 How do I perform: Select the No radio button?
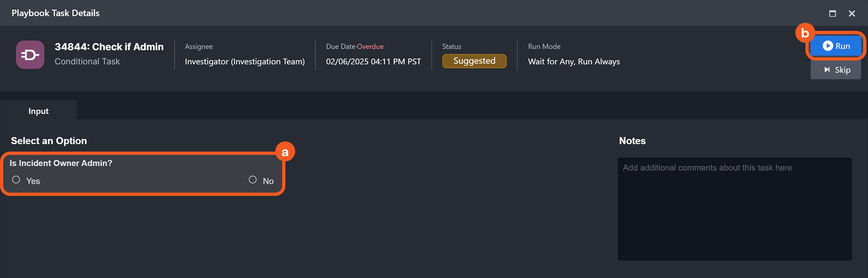point(253,180)
